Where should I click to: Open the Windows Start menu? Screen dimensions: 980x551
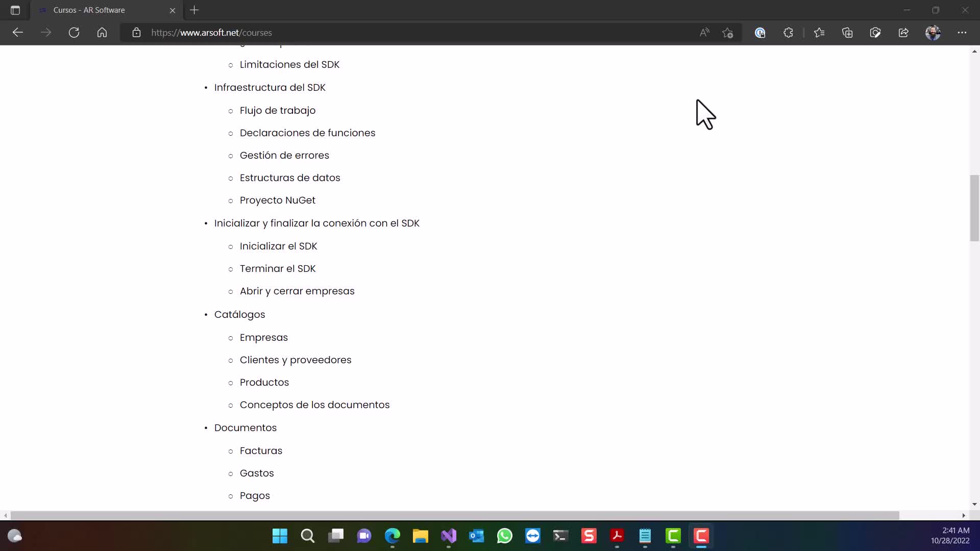click(x=280, y=536)
